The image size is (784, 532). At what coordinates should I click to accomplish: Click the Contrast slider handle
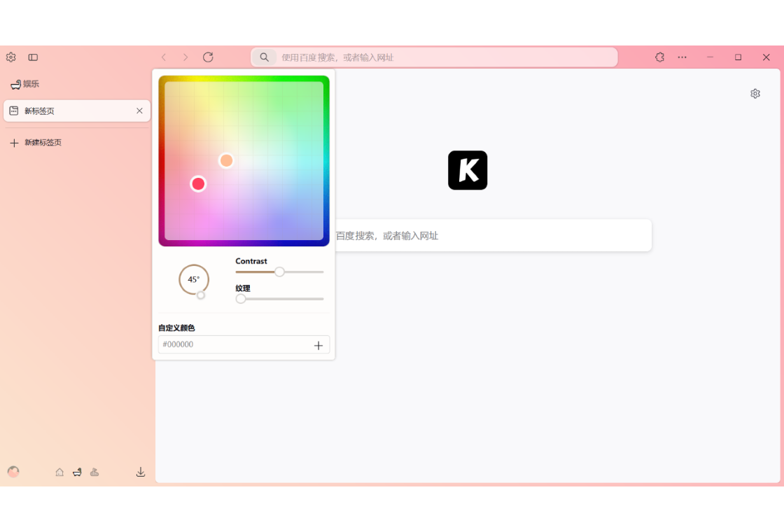pos(279,272)
